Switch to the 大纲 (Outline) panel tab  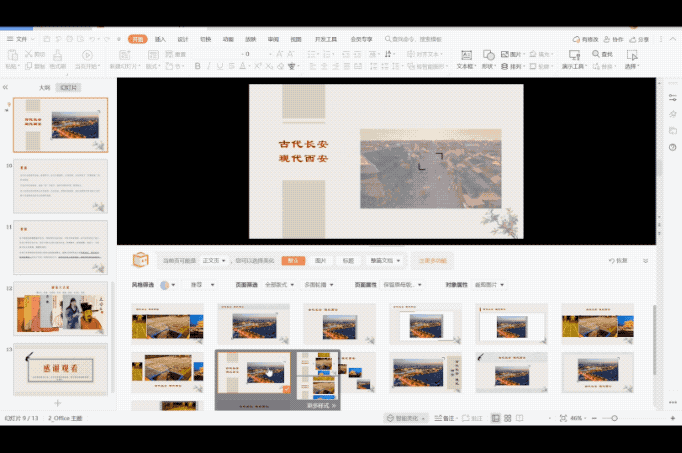point(44,87)
